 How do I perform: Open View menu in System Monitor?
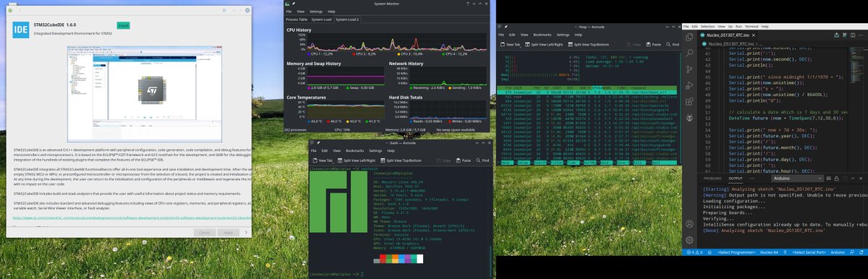300,12
